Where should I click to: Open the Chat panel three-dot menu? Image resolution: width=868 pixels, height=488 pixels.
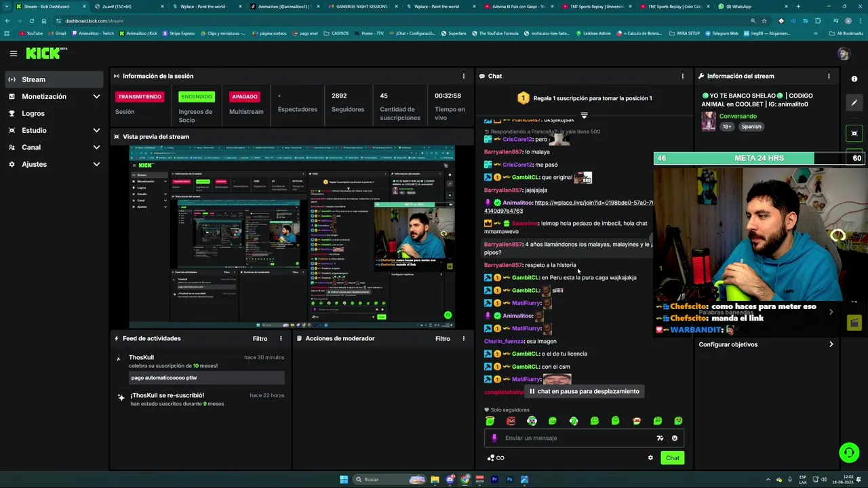pos(683,76)
